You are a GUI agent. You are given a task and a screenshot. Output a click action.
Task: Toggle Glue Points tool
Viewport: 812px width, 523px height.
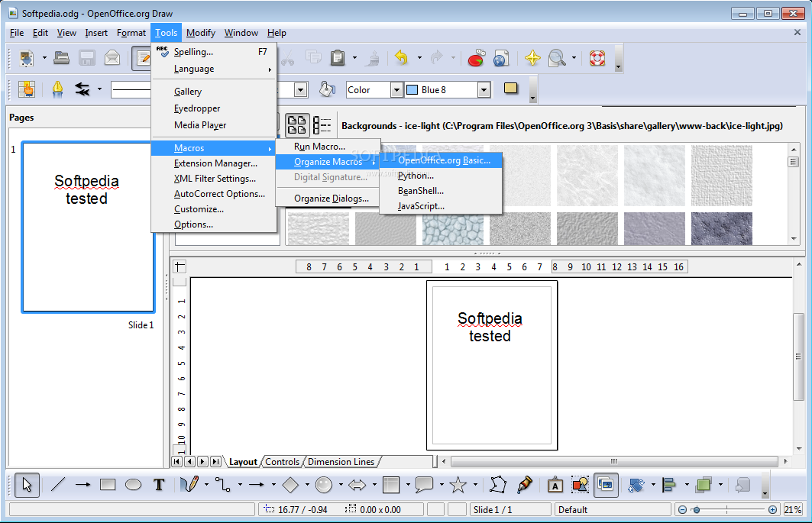point(524,485)
